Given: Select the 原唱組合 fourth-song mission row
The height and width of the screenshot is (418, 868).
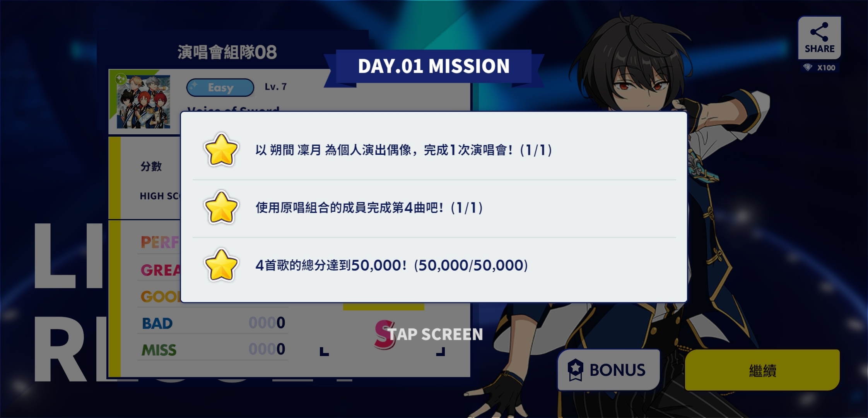Looking at the screenshot, I should click(434, 208).
